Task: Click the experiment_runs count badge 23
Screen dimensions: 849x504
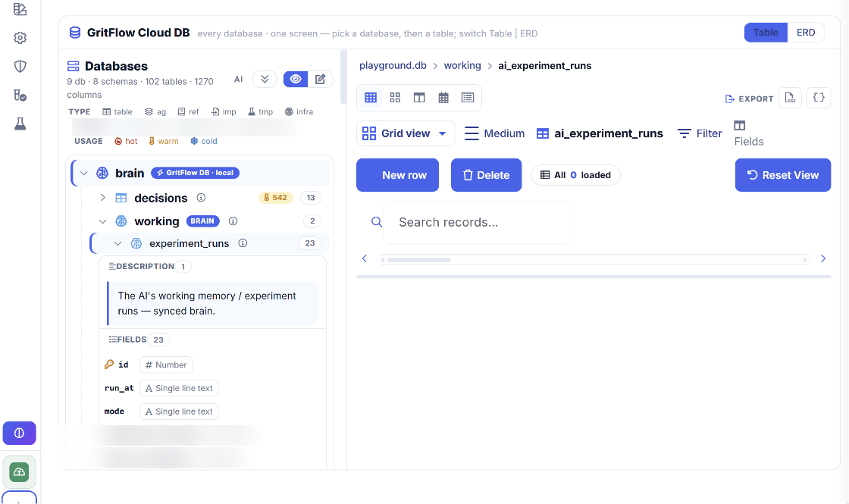Action: [x=310, y=243]
